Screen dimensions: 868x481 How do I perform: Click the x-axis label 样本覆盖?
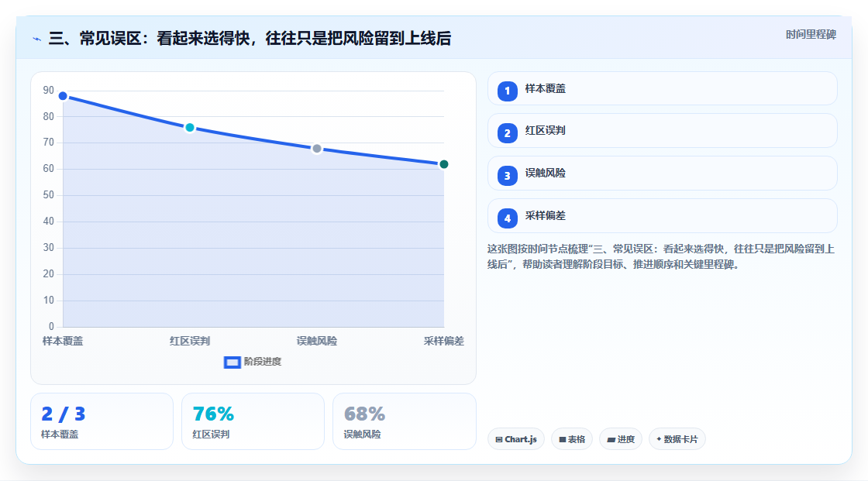(x=63, y=342)
